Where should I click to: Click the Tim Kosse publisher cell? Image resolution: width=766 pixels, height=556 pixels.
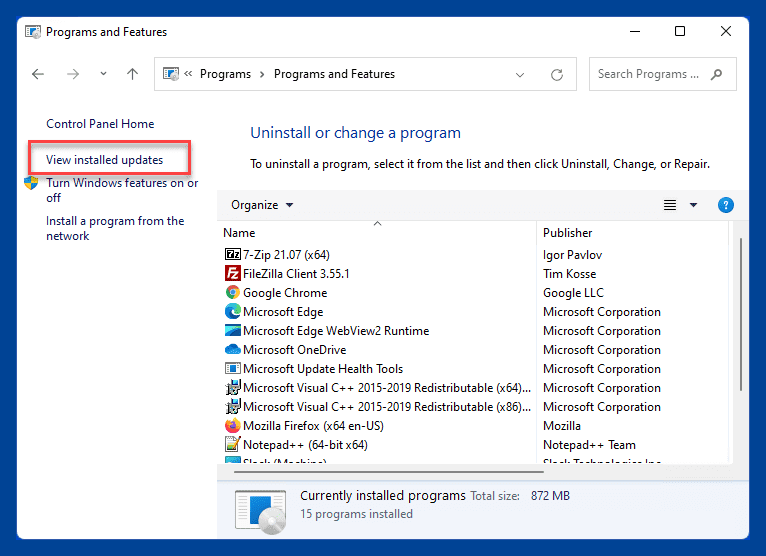(x=570, y=274)
